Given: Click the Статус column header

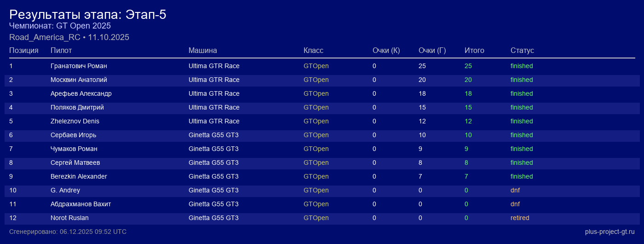Looking at the screenshot, I should point(522,50).
